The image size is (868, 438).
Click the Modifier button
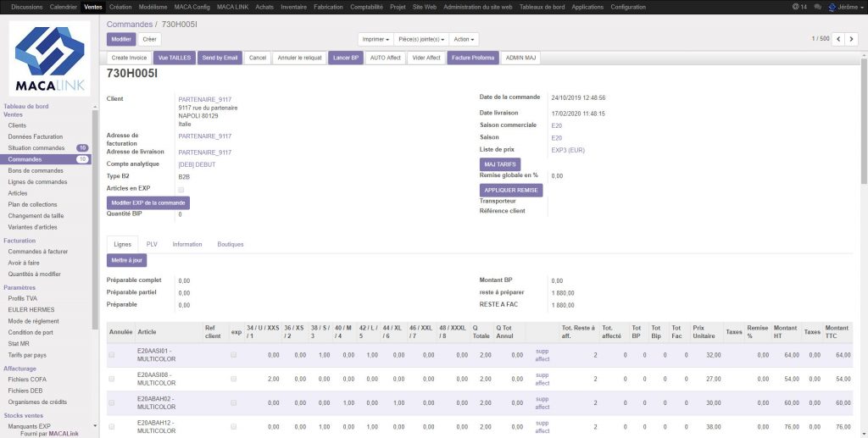click(x=121, y=39)
